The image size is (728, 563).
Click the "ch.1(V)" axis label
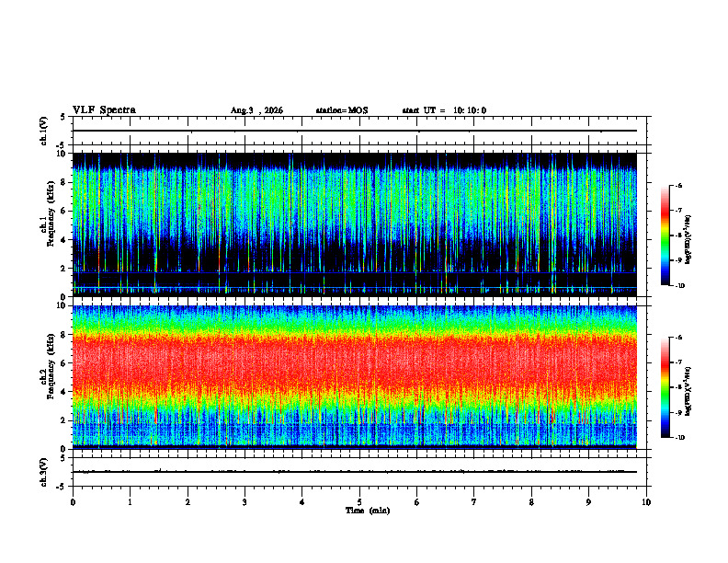click(x=44, y=131)
